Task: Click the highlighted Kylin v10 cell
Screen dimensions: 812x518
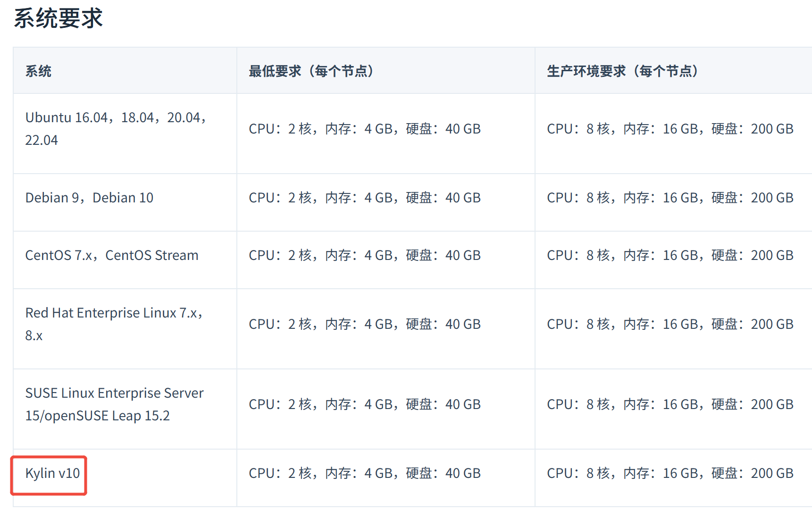Action: (x=52, y=473)
